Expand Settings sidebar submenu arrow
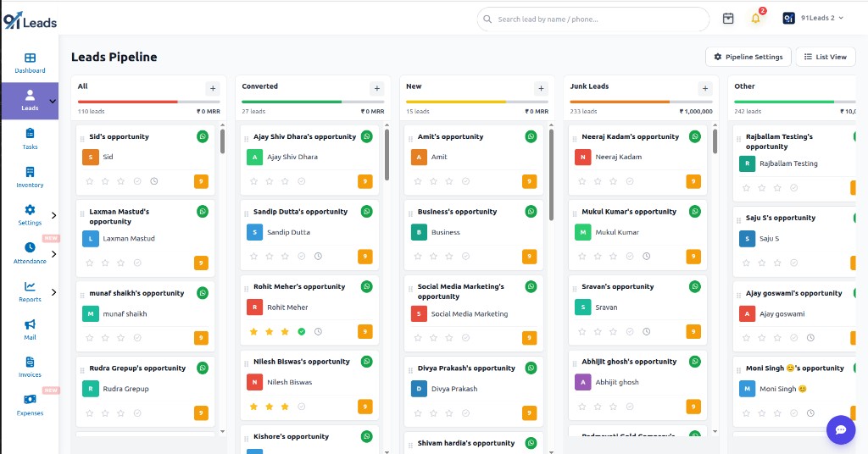The height and width of the screenshot is (454, 868). pyautogui.click(x=53, y=215)
